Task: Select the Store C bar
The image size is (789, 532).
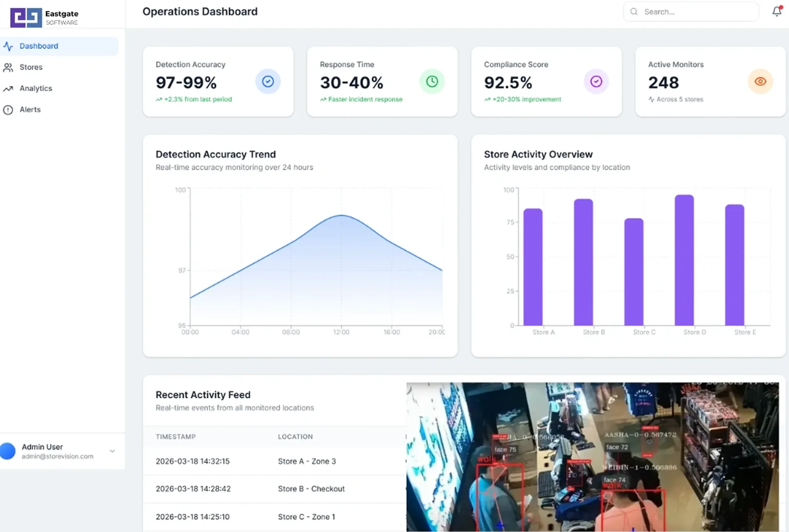Action: point(634,272)
